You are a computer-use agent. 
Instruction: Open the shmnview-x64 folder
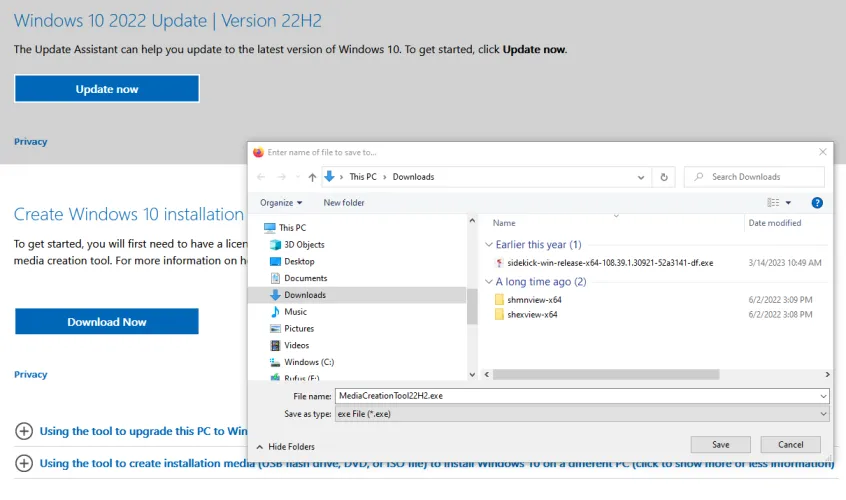(x=534, y=299)
